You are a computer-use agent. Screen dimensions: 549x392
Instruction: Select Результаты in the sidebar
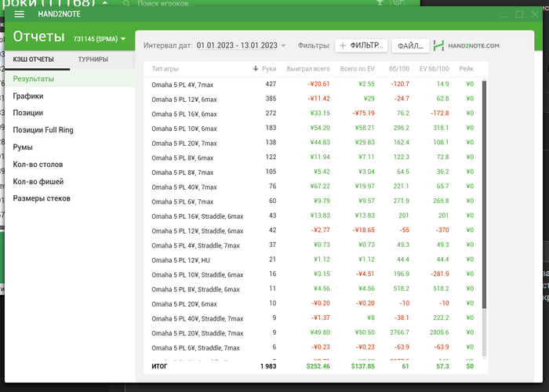70,78
